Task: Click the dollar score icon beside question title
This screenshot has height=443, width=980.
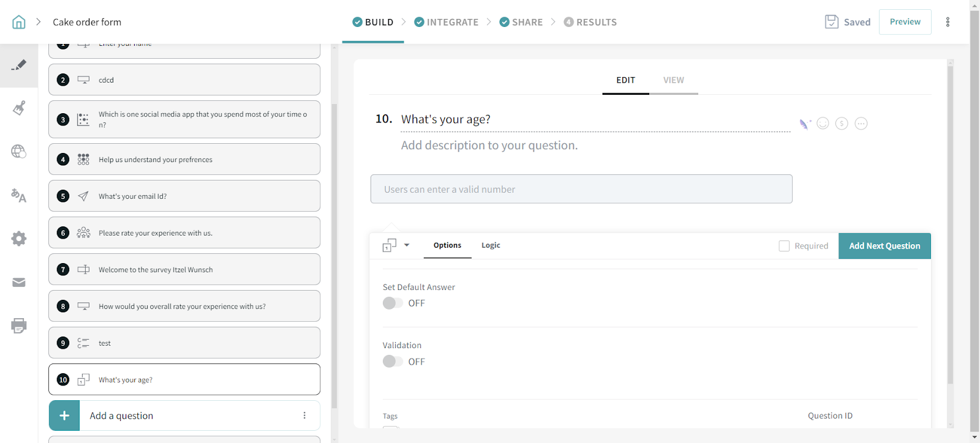Action: 842,124
